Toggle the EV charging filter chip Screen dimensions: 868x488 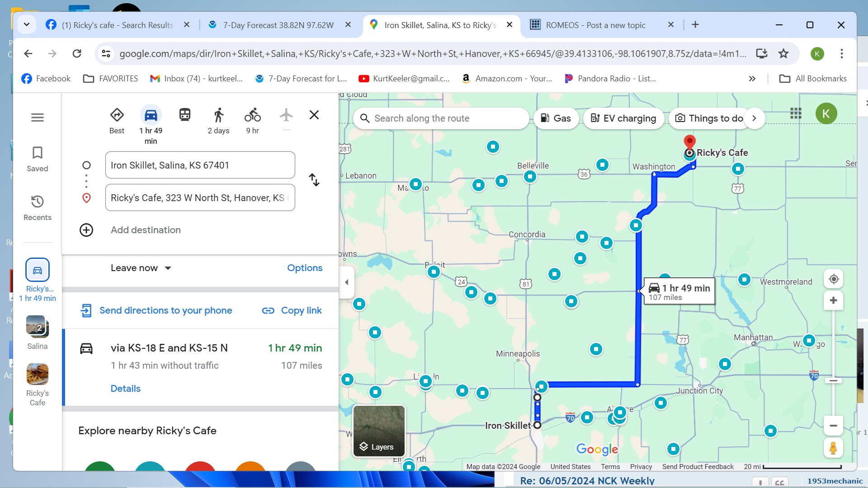coord(623,118)
